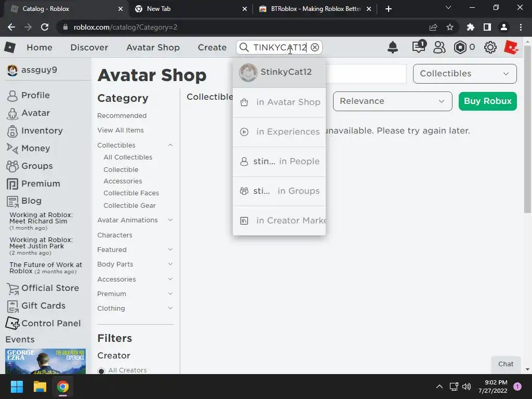Expand the Body Parts category
Viewport: 532px width, 399px height.
[170, 264]
